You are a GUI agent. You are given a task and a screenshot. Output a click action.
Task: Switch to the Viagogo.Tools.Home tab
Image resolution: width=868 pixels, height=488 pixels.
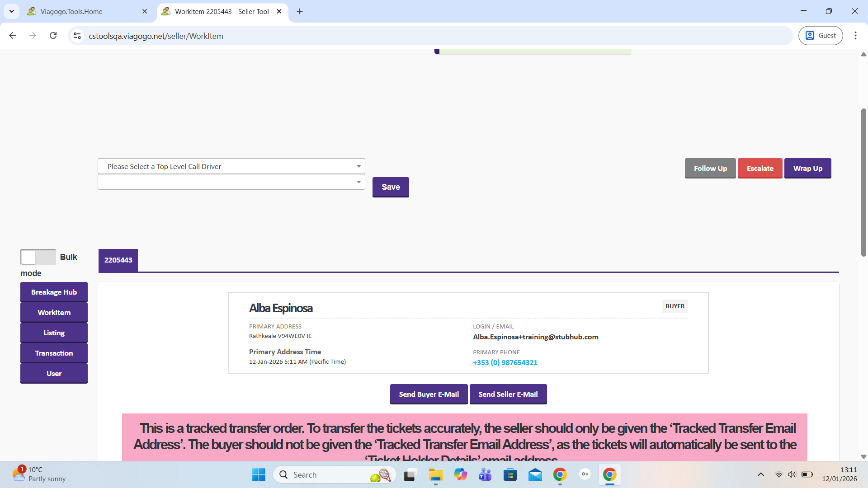click(71, 11)
